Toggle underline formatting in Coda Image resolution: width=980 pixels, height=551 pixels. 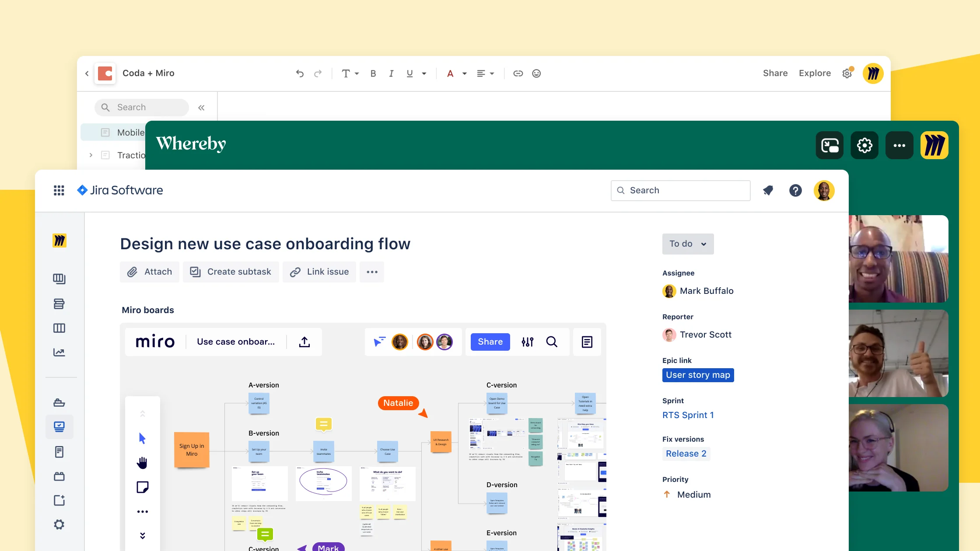[x=409, y=73]
